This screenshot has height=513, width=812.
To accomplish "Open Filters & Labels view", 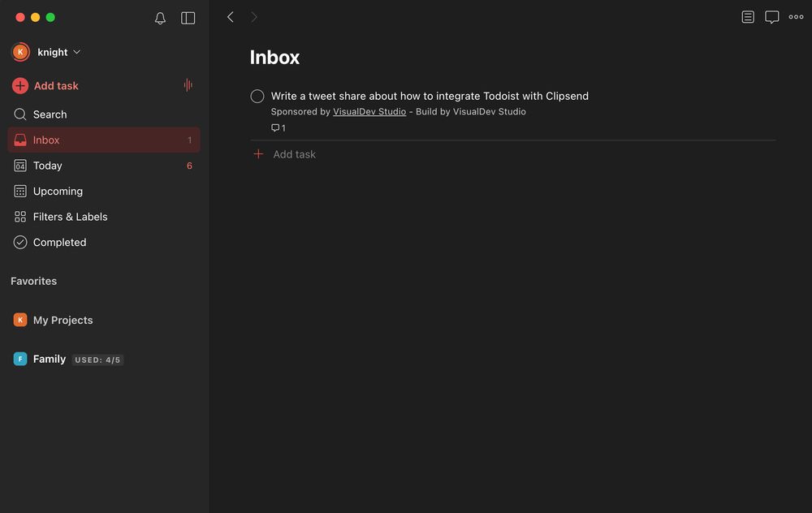I will tap(104, 217).
